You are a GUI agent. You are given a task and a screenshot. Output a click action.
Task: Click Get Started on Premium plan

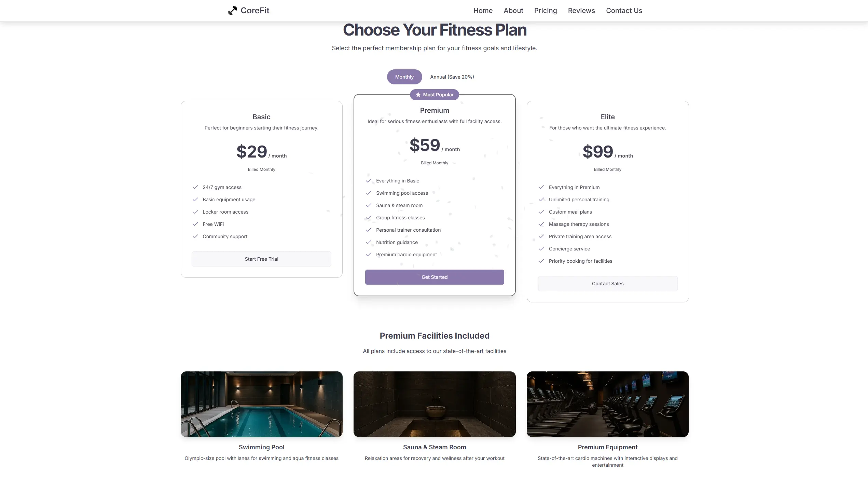(434, 277)
